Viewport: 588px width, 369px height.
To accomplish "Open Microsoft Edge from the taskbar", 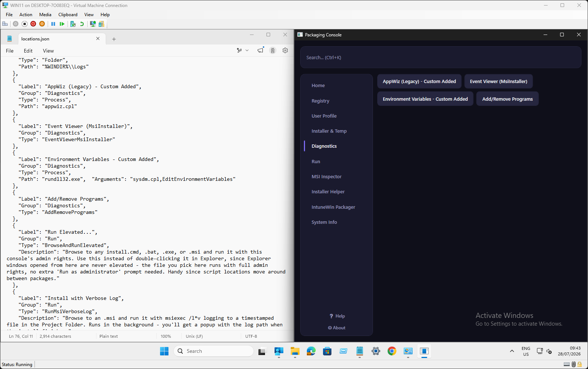I will tap(311, 351).
